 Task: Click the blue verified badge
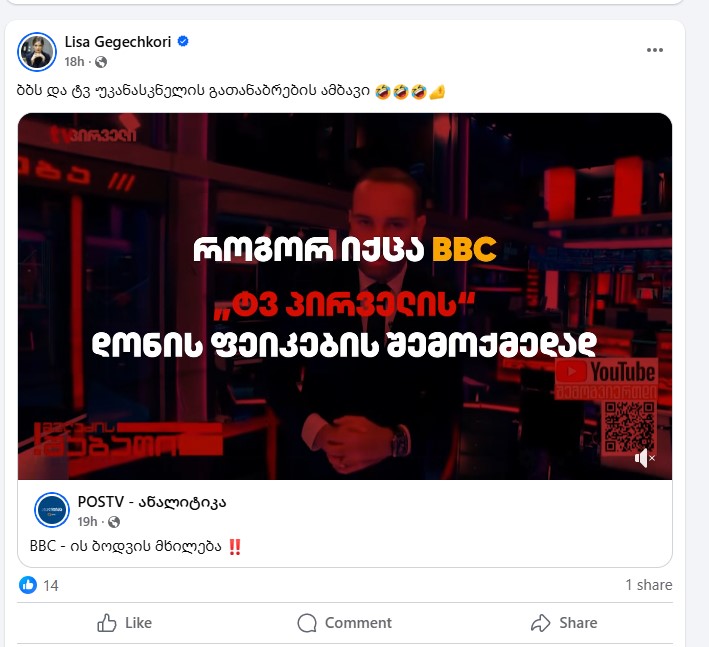tap(183, 41)
